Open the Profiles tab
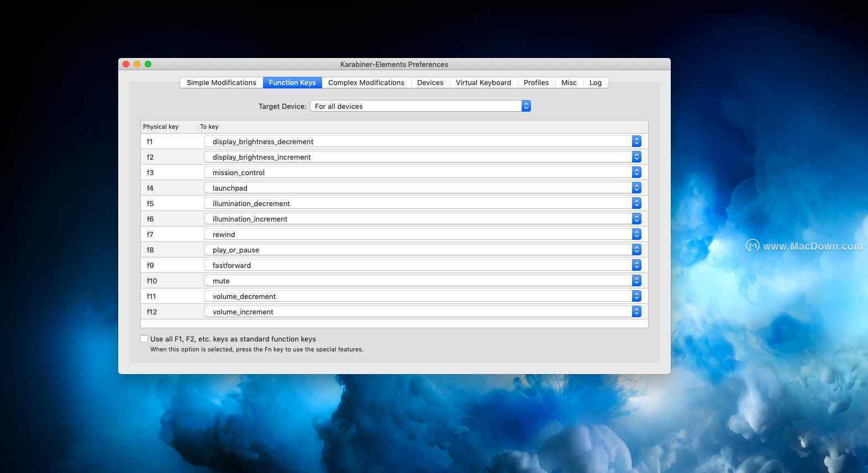 click(536, 83)
